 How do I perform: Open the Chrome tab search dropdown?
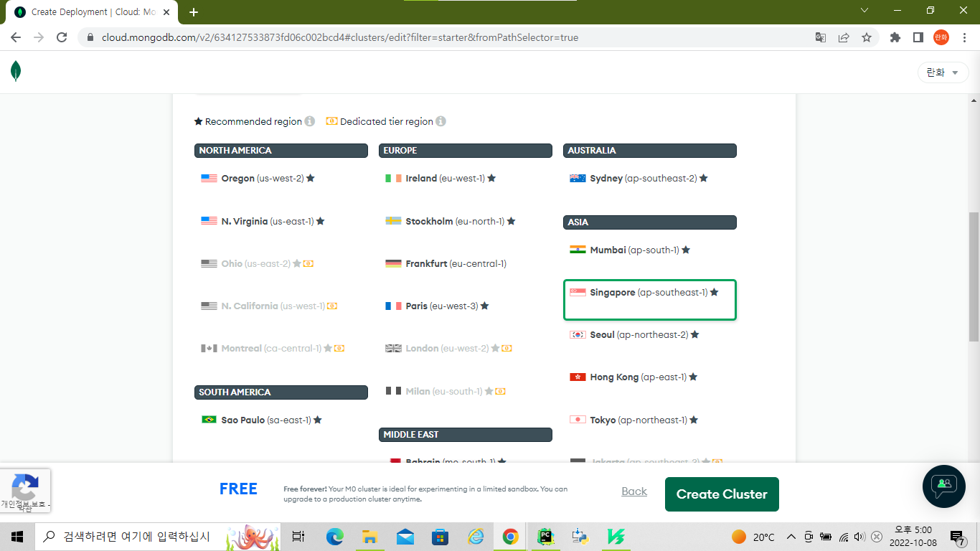(864, 11)
